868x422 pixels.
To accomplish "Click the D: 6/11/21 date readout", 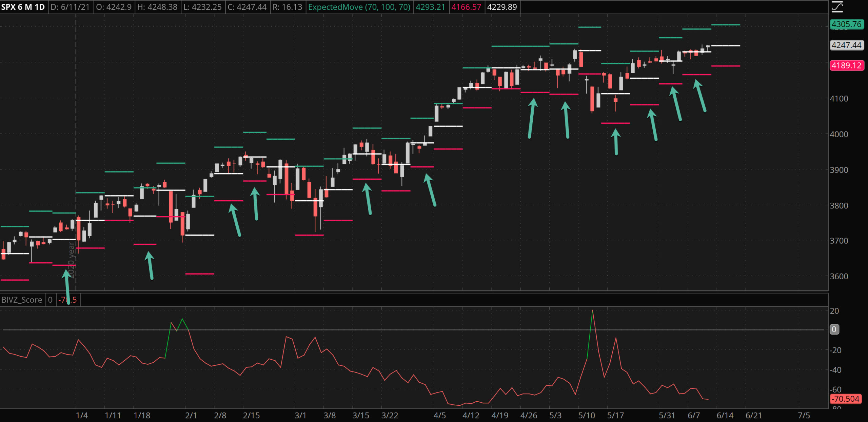I will coord(70,7).
